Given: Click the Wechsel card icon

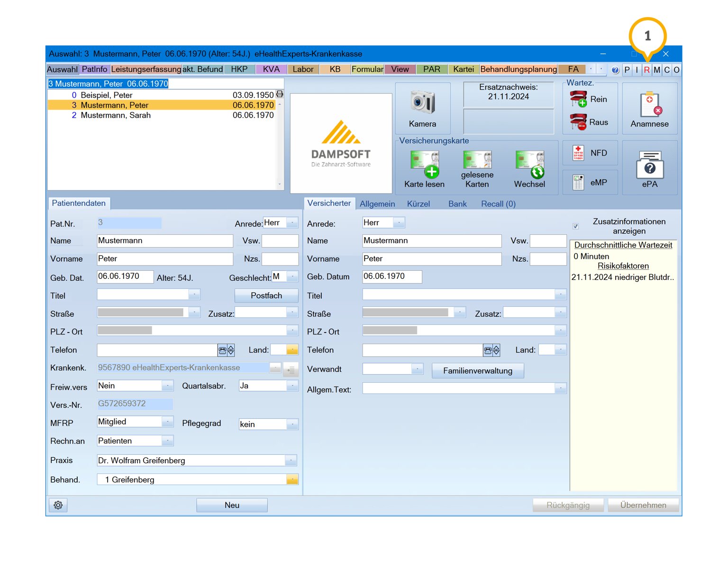Looking at the screenshot, I should tap(529, 169).
